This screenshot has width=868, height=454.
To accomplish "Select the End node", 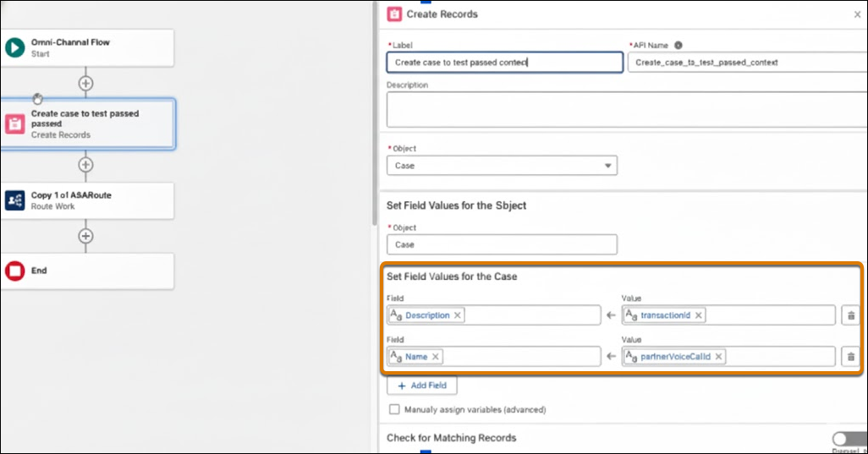I will [x=87, y=271].
